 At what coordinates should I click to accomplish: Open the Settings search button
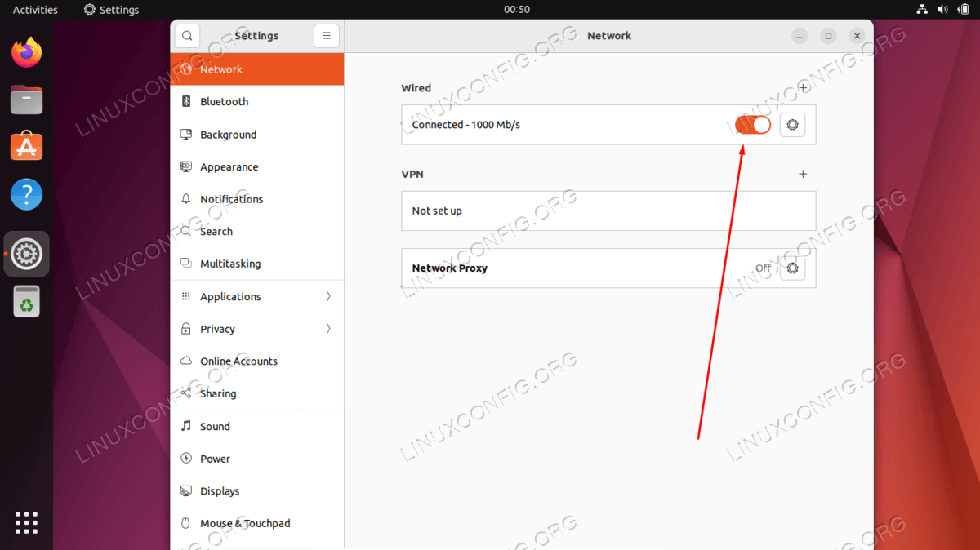(187, 36)
